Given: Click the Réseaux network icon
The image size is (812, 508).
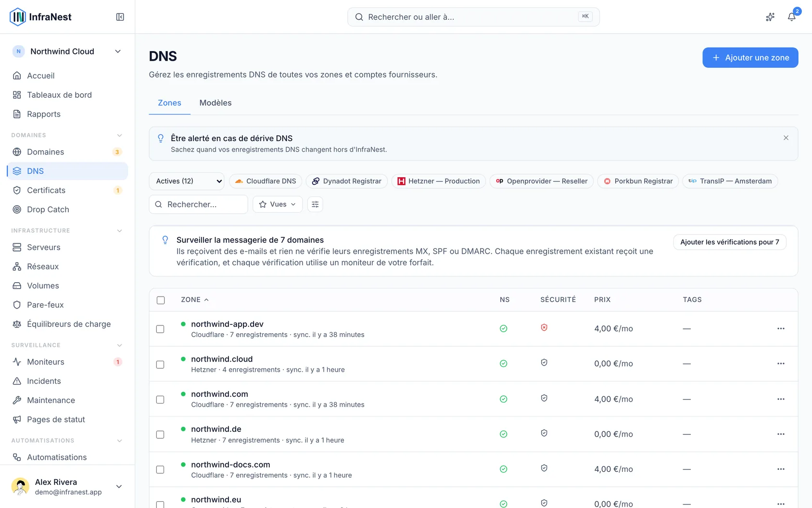Looking at the screenshot, I should tap(17, 266).
